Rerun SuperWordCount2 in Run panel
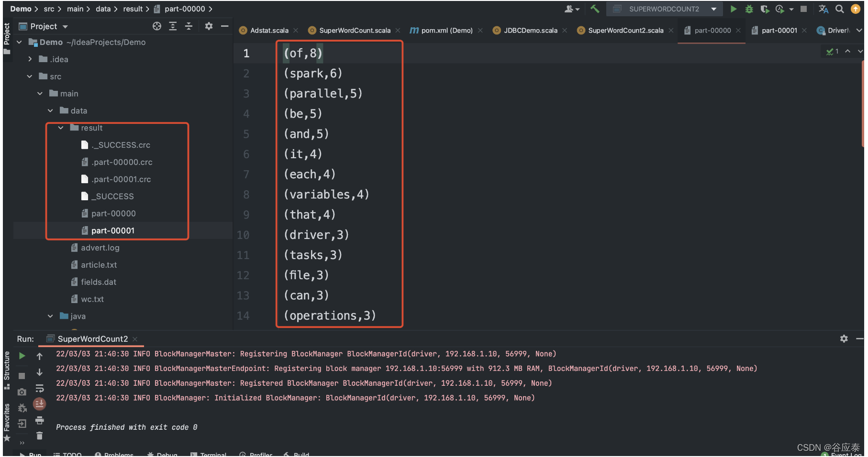 pyautogui.click(x=22, y=356)
